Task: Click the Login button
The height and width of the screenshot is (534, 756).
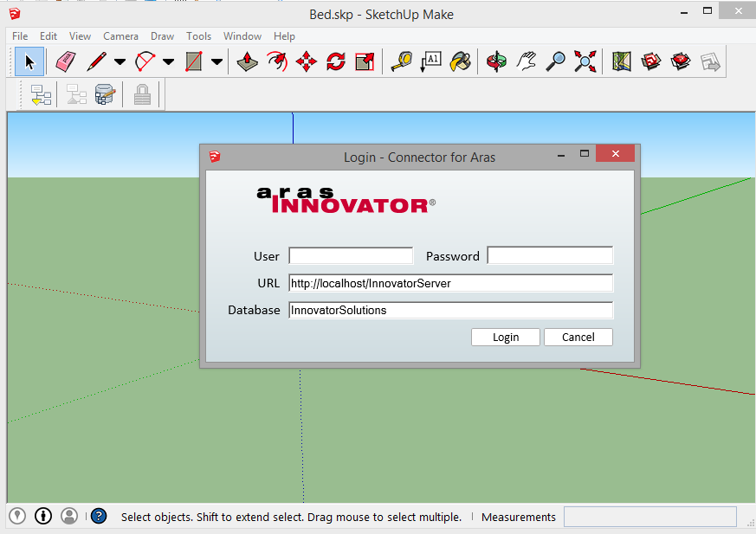Action: click(506, 338)
